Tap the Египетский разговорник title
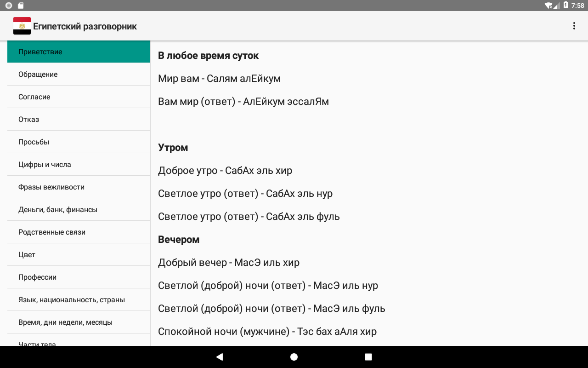 click(x=85, y=26)
